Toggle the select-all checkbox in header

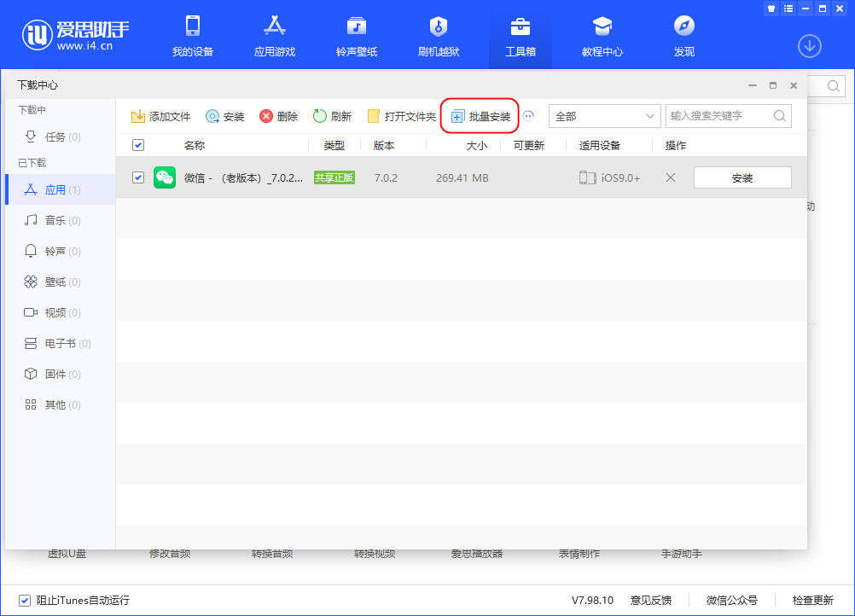coord(138,145)
